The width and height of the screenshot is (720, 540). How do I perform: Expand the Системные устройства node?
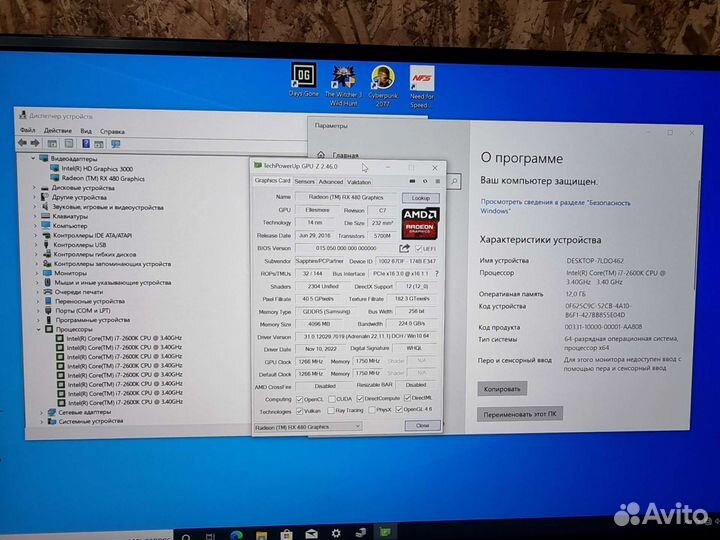(42, 422)
